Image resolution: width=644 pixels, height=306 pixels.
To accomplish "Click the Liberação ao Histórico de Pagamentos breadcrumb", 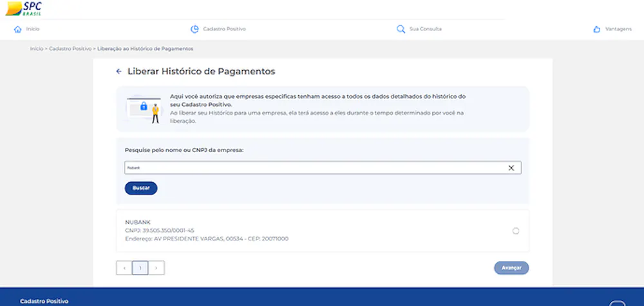I will tap(146, 49).
